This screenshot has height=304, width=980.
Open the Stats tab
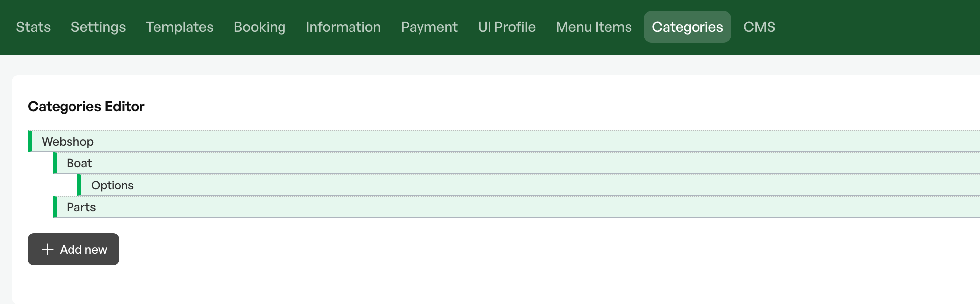33,27
